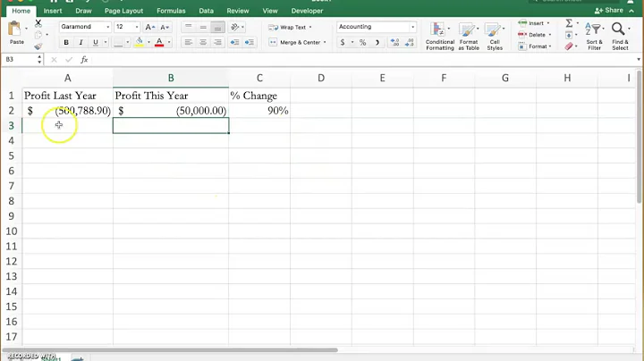
Task: Open the Garamond font name dropdown
Action: [x=108, y=27]
